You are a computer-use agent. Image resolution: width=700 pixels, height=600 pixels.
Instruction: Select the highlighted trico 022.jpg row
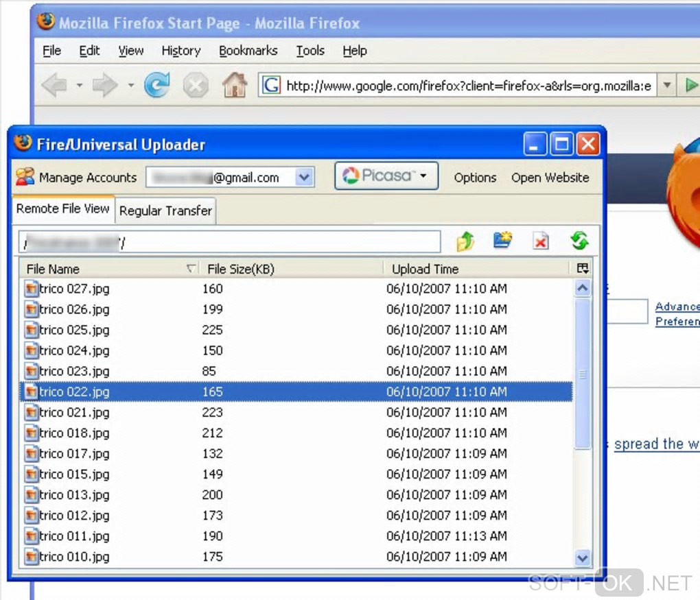tap(296, 392)
